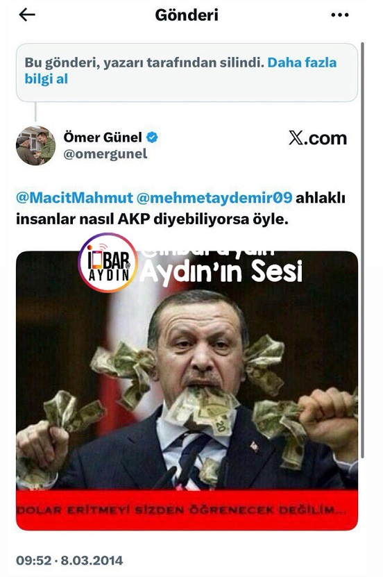
Task: Click the X.com logo watermark
Action: coord(317,138)
